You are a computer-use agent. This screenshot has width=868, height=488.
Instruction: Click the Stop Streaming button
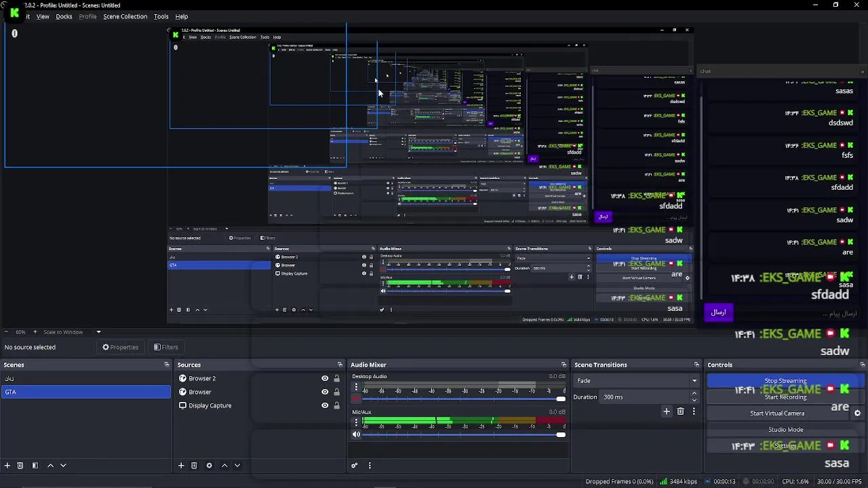click(785, 381)
